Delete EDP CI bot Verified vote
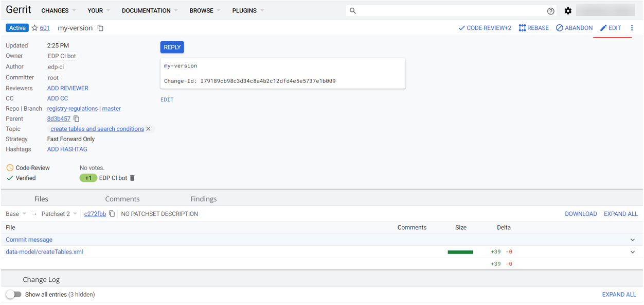This screenshot has height=305, width=644. pos(132,178)
